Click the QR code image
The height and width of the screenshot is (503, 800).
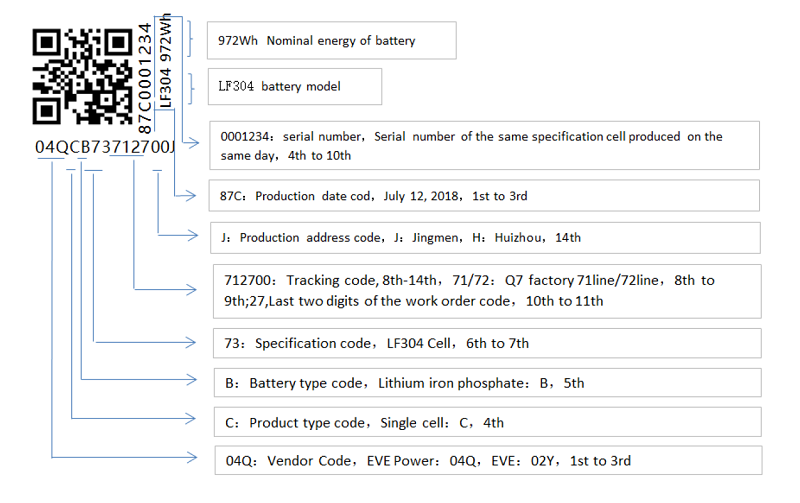pos(82,76)
